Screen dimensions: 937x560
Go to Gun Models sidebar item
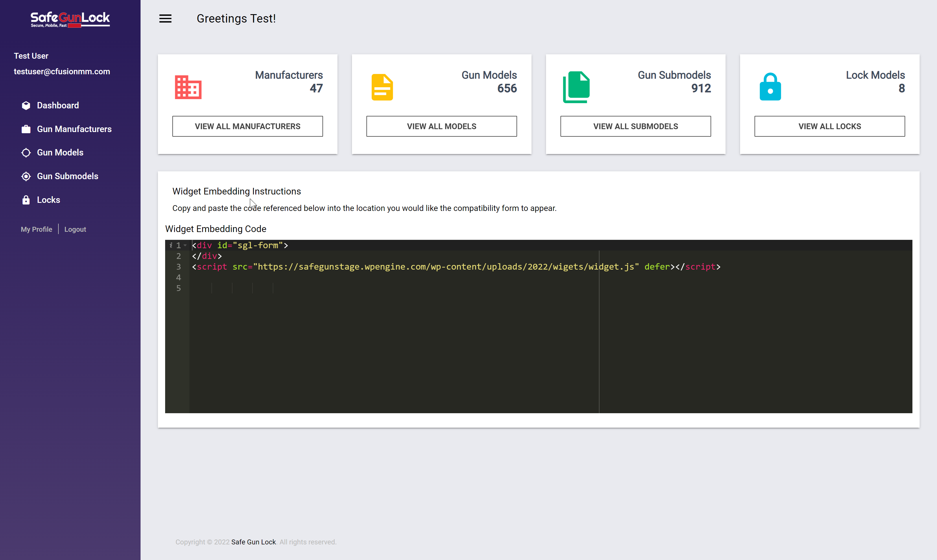pos(60,153)
